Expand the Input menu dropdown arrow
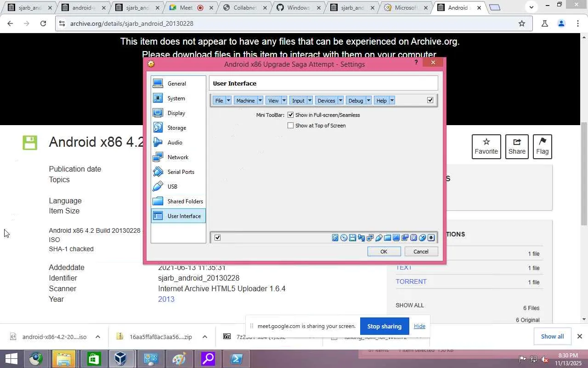The width and height of the screenshot is (588, 368). coord(310,101)
